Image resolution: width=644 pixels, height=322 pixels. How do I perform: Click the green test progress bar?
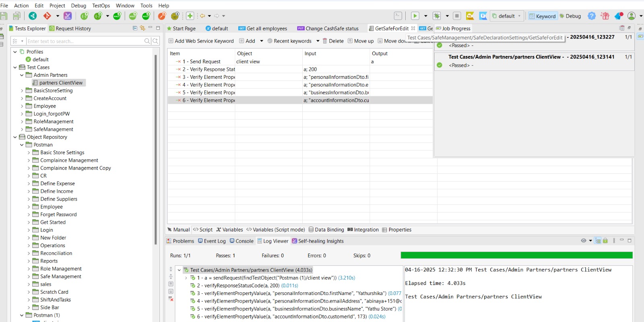[x=516, y=255]
